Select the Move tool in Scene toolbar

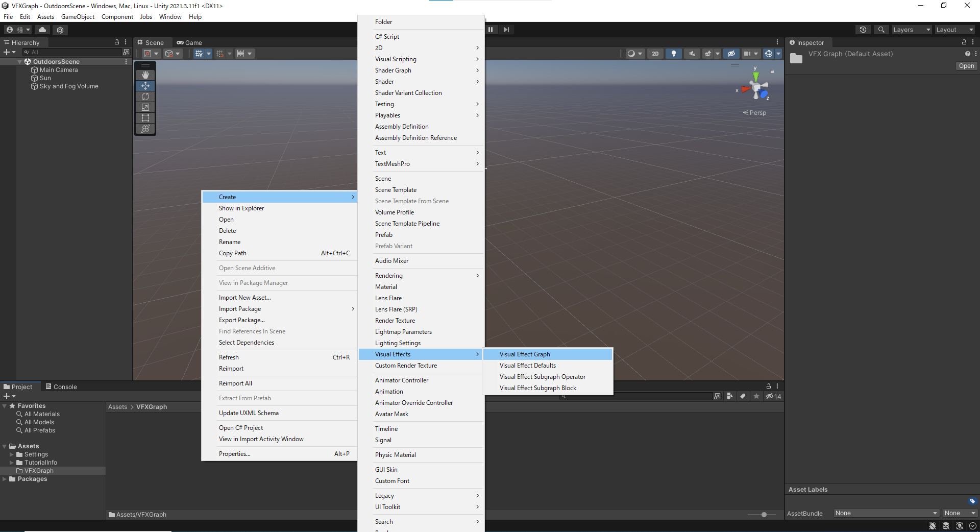[x=145, y=86]
